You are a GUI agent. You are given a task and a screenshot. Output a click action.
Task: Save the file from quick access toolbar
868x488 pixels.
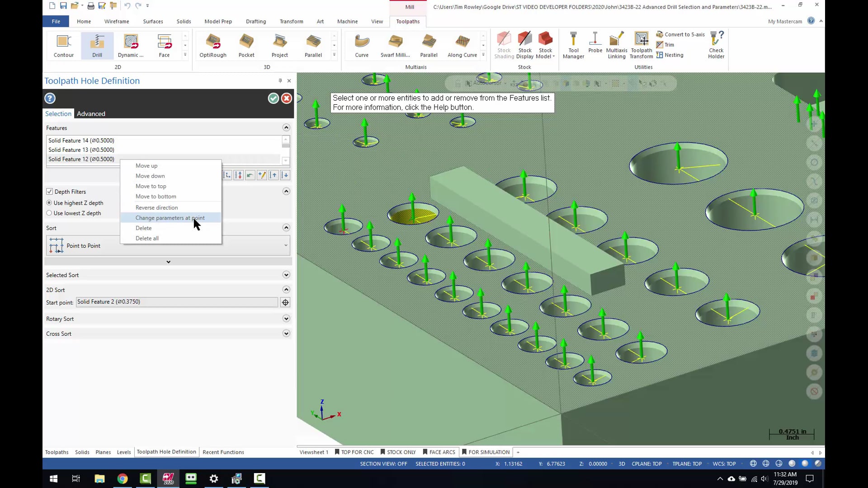[63, 6]
